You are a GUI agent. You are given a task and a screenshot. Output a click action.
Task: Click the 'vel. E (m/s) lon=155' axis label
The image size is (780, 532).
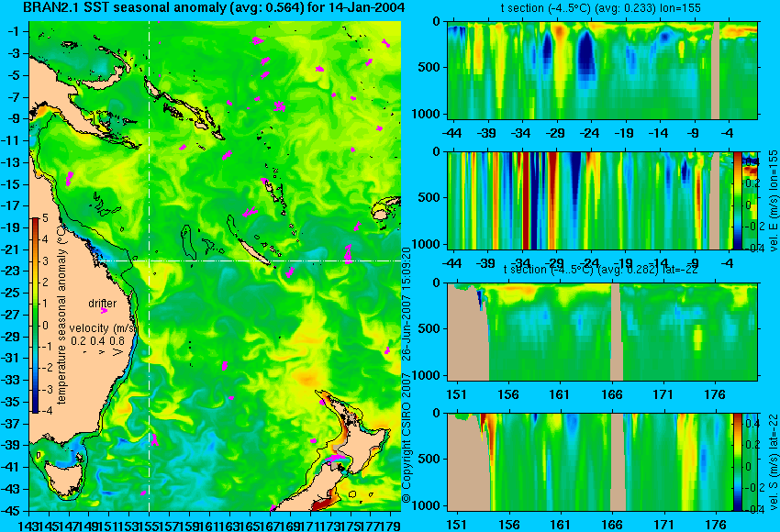(x=774, y=201)
